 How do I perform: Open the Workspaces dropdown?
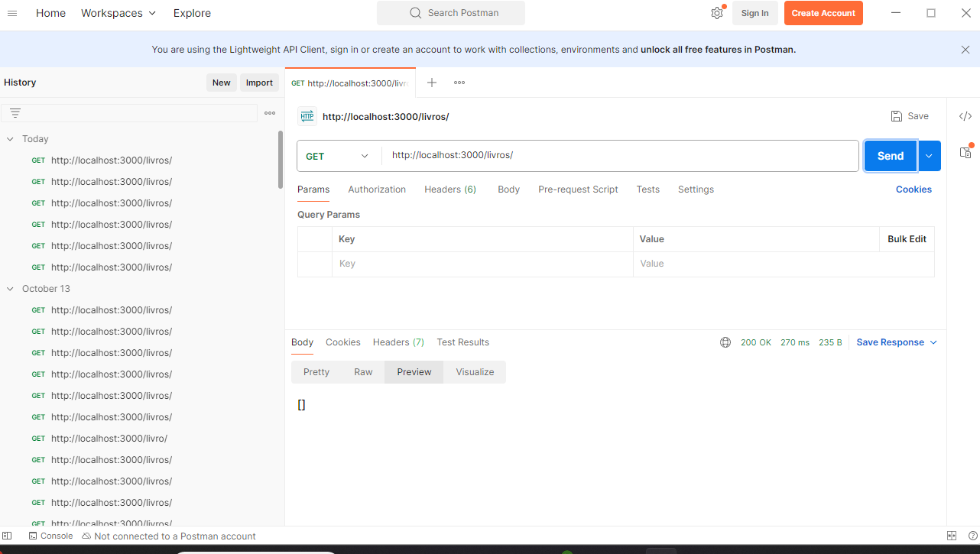tap(118, 13)
